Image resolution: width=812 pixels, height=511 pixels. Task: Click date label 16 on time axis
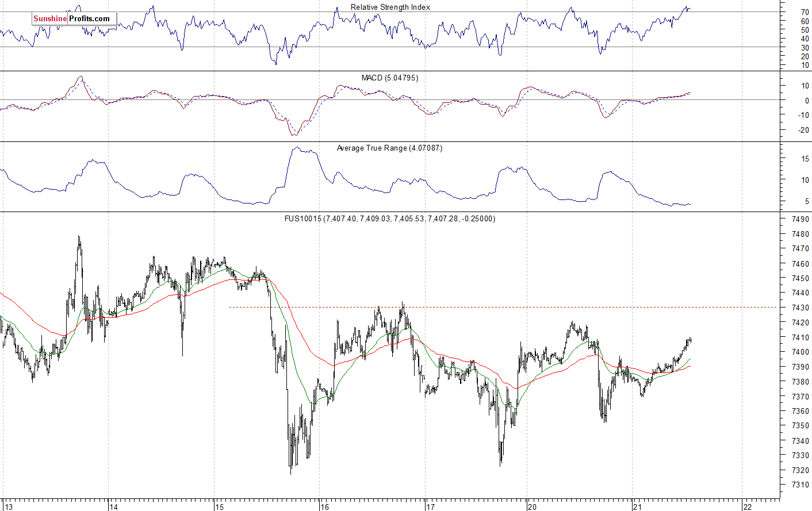325,507
